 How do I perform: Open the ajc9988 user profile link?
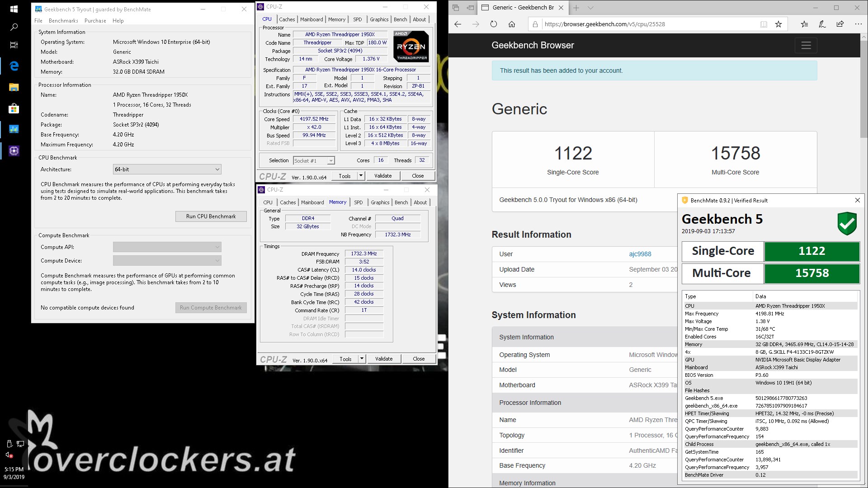pyautogui.click(x=640, y=254)
